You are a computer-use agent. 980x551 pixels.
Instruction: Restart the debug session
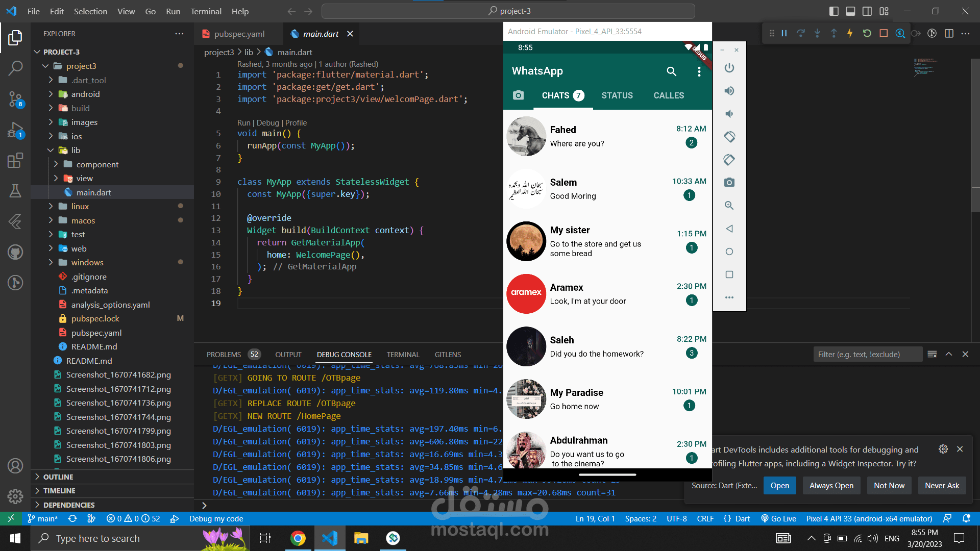(x=867, y=33)
